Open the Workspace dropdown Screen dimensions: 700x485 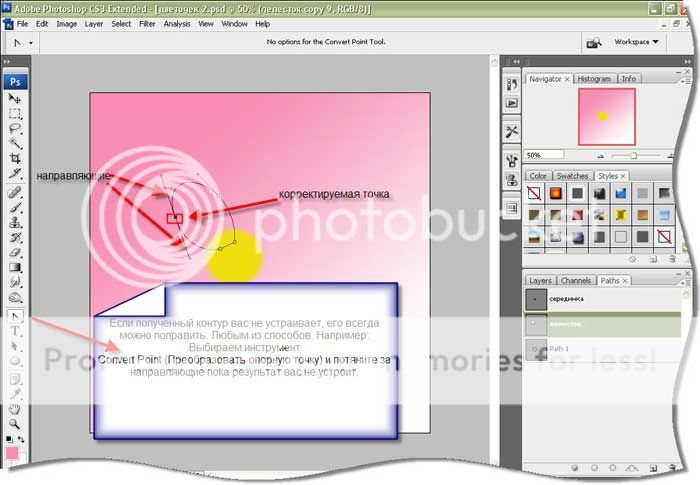(x=637, y=43)
